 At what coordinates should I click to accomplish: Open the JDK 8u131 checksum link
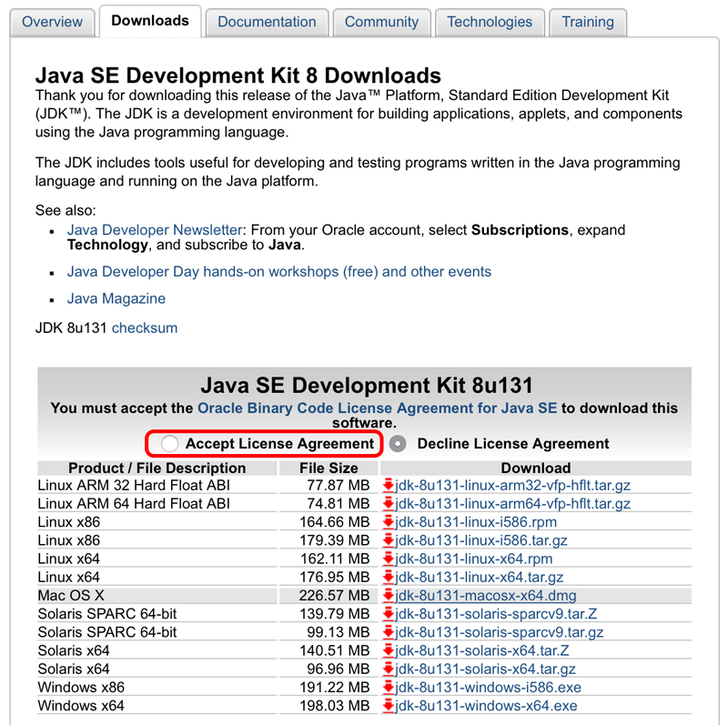tap(145, 328)
